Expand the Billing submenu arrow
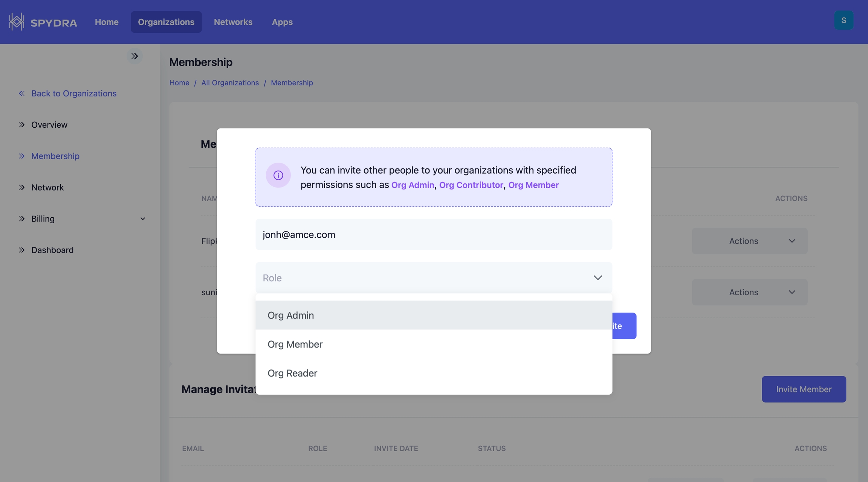Screen dimensions: 868x482 pos(143,219)
